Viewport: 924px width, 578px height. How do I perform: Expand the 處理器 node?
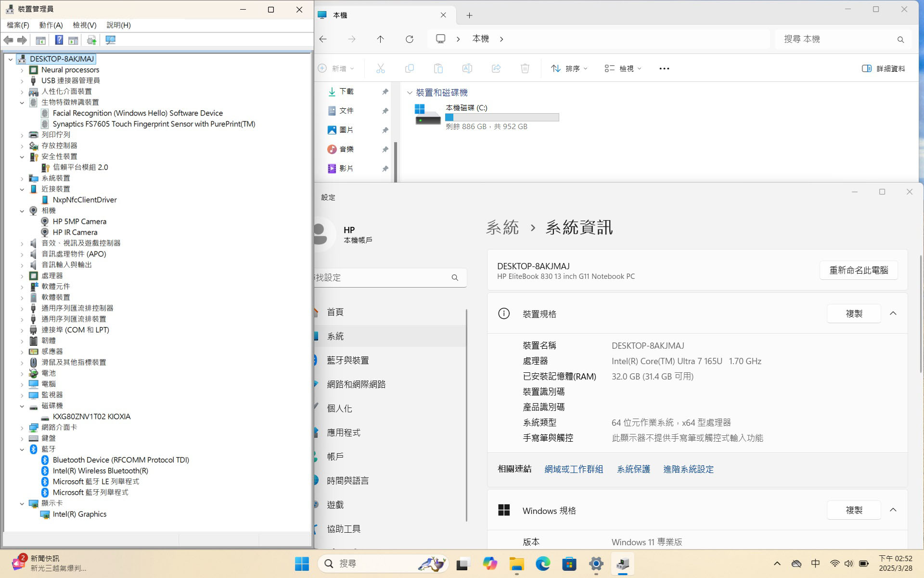22,276
